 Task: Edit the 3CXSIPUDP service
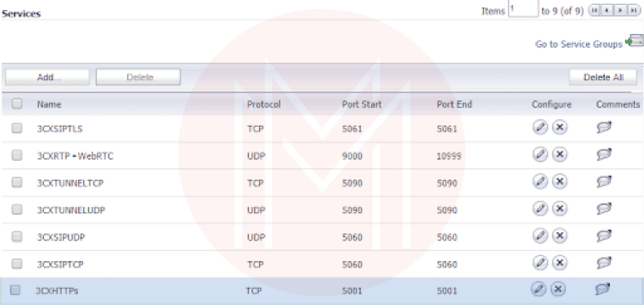pyautogui.click(x=540, y=235)
